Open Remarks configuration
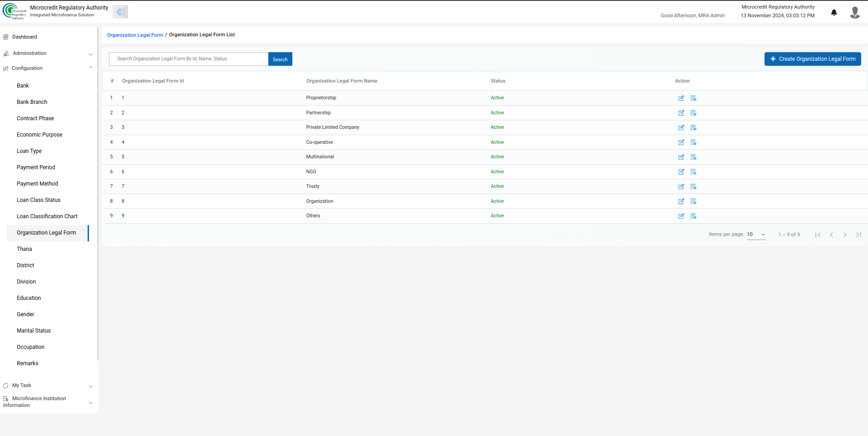868x436 pixels. 27,363
